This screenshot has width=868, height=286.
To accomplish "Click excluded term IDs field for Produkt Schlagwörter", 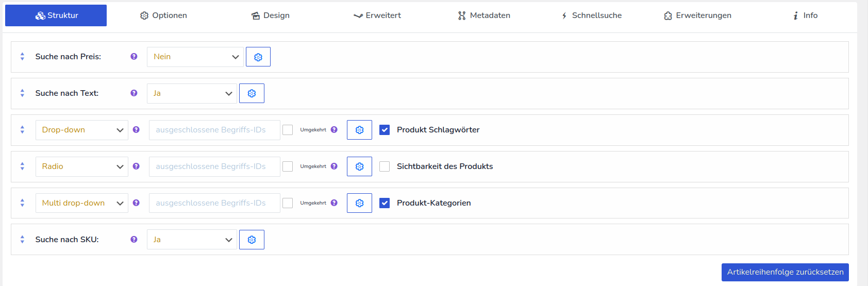I will [x=214, y=130].
